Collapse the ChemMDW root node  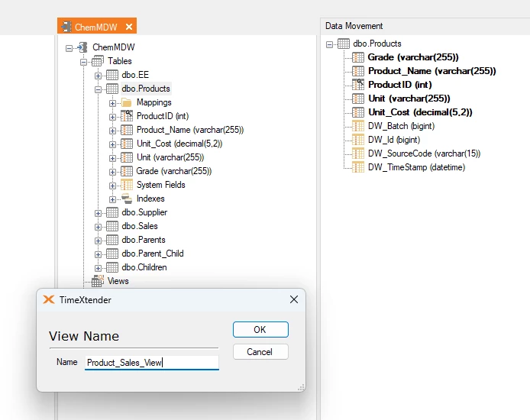69,48
